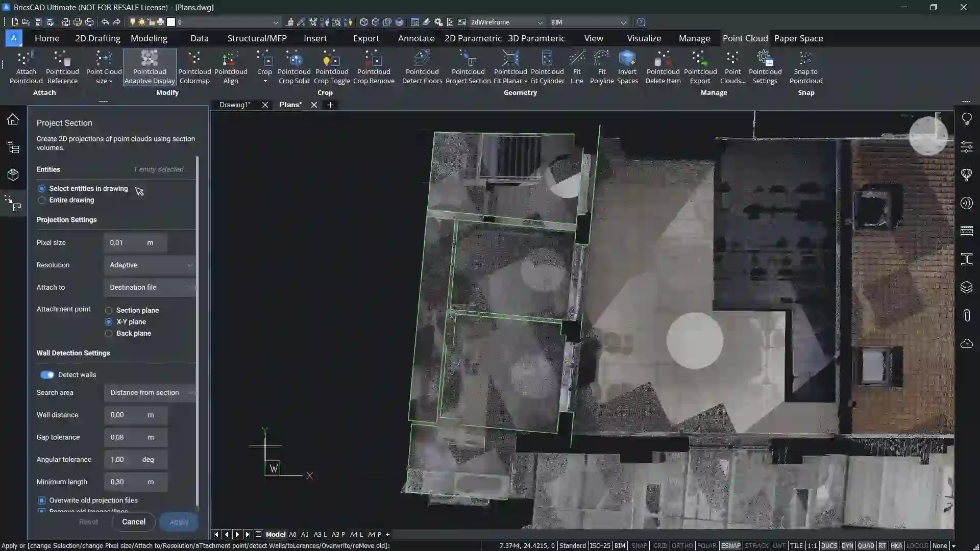Toggle the Detect walls switch on

pyautogui.click(x=46, y=374)
